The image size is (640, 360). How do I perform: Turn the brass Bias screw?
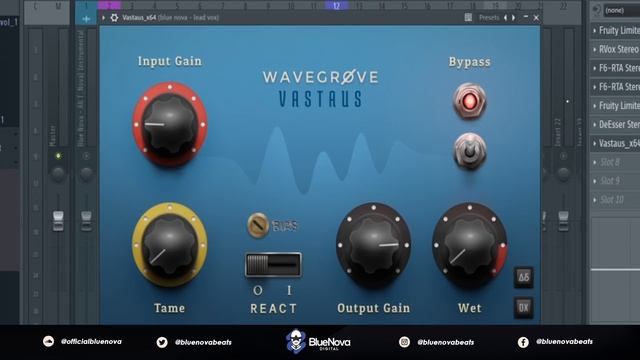258,225
